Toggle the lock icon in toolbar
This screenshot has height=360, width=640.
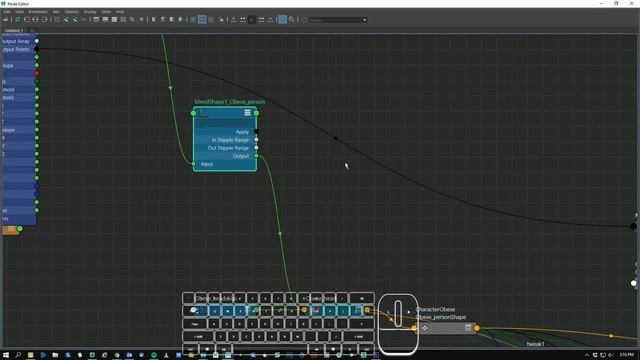tap(221, 20)
